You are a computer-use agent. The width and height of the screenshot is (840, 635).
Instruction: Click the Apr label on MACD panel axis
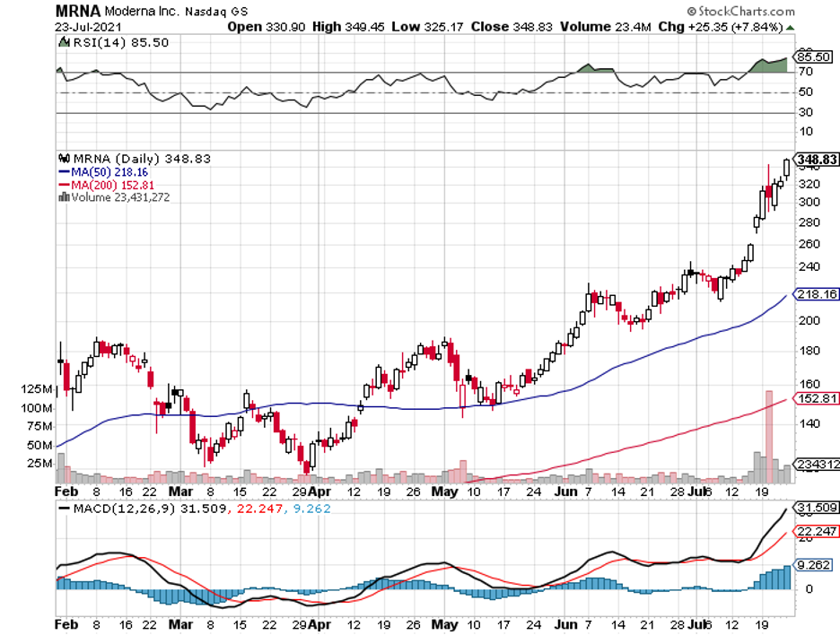tap(319, 623)
